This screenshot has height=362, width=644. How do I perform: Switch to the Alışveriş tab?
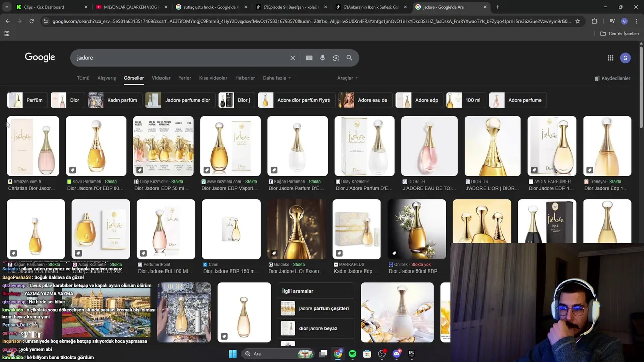pos(106,78)
